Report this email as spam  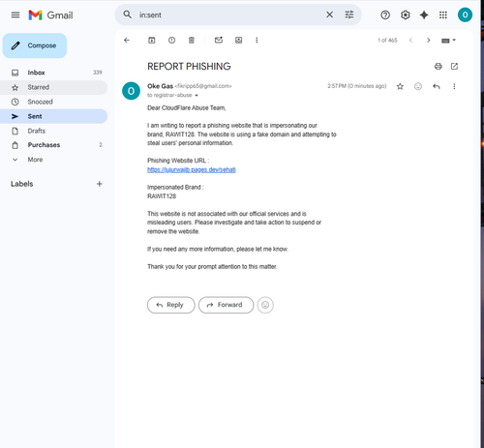click(x=171, y=40)
